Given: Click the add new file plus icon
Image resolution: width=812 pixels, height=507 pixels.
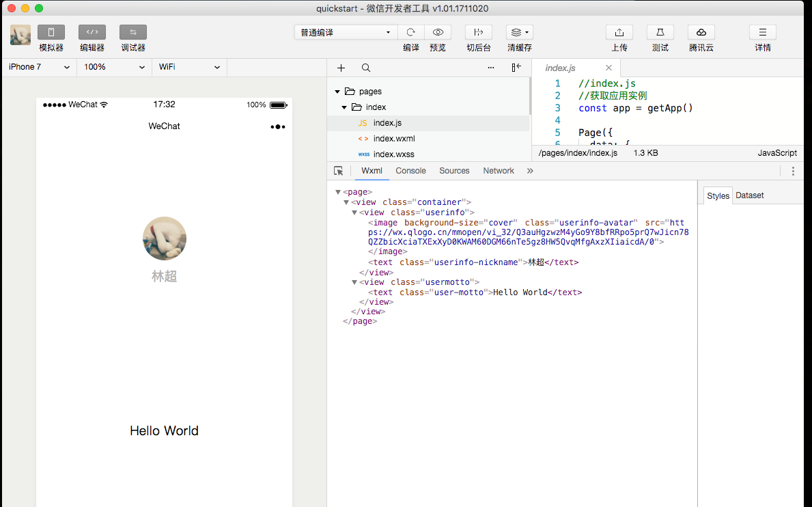Looking at the screenshot, I should click(341, 68).
